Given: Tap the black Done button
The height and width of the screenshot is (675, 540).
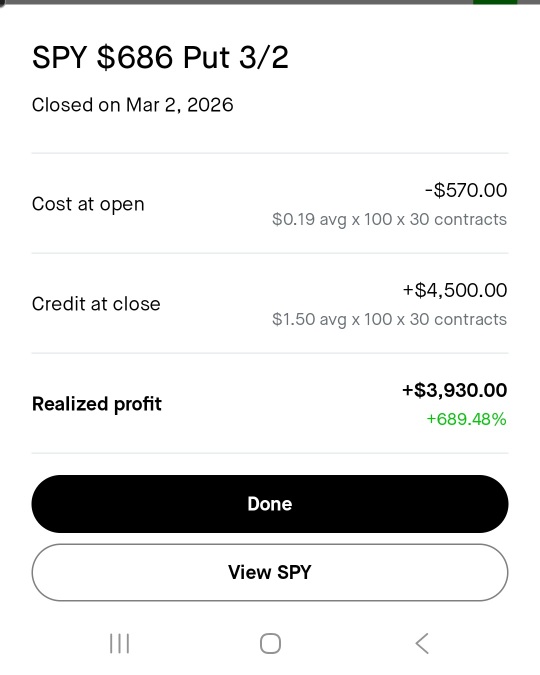Looking at the screenshot, I should pyautogui.click(x=270, y=504).
